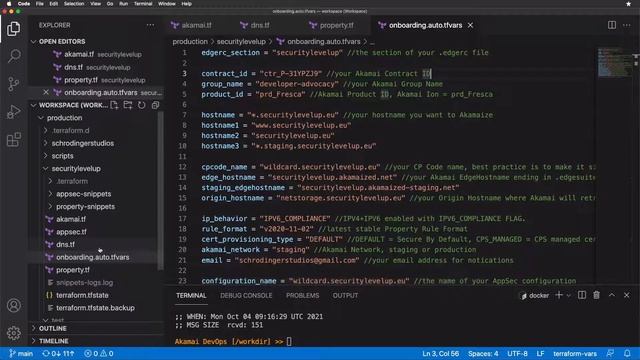Open the Extensions view
The width and height of the screenshot is (640, 360).
point(13,139)
